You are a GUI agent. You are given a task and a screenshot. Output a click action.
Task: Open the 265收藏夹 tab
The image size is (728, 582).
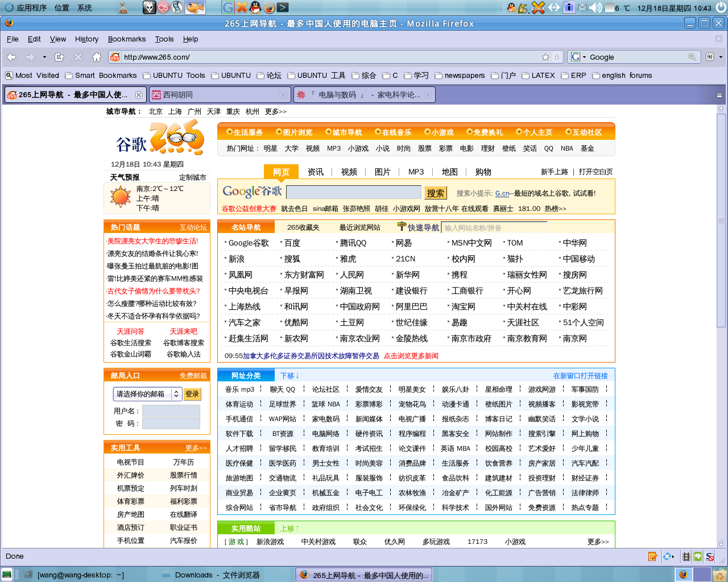coord(303,227)
